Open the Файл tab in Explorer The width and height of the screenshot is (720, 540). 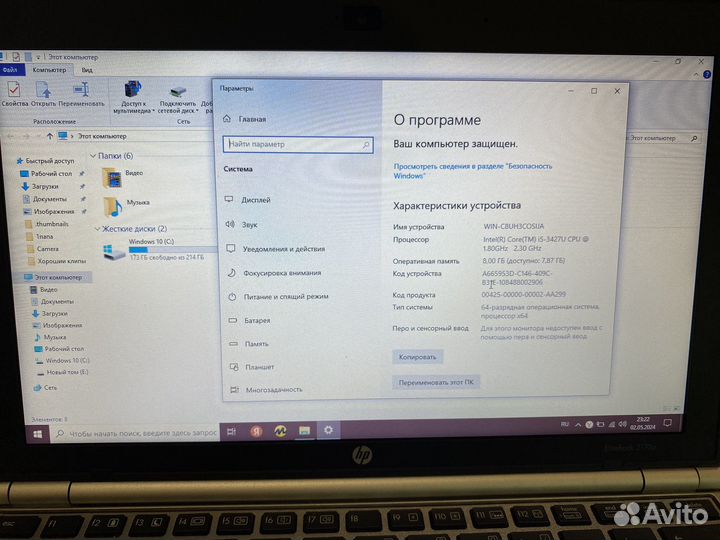pos(10,70)
